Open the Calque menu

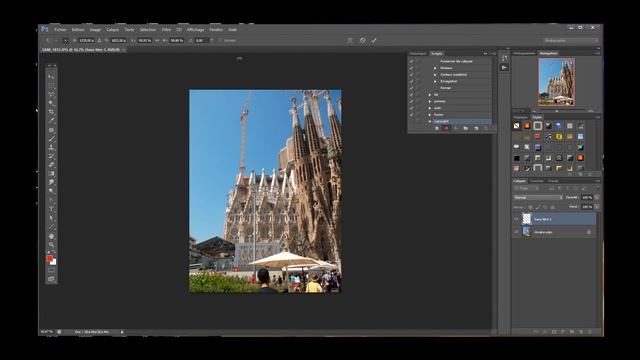coord(112,30)
